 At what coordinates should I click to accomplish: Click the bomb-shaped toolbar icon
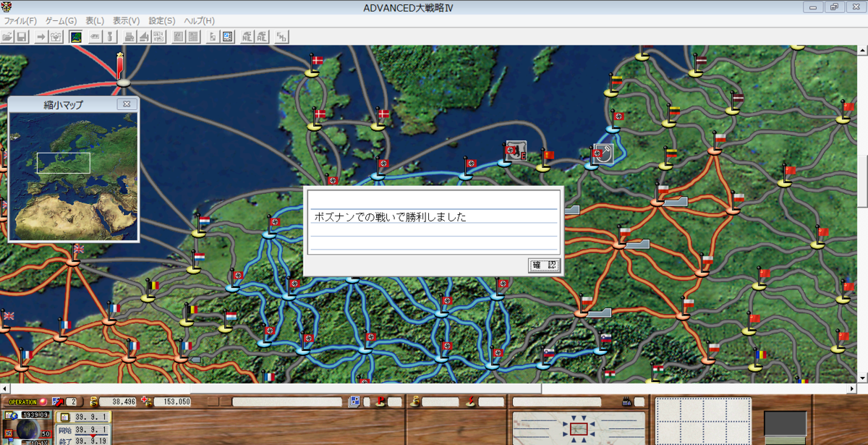click(109, 36)
